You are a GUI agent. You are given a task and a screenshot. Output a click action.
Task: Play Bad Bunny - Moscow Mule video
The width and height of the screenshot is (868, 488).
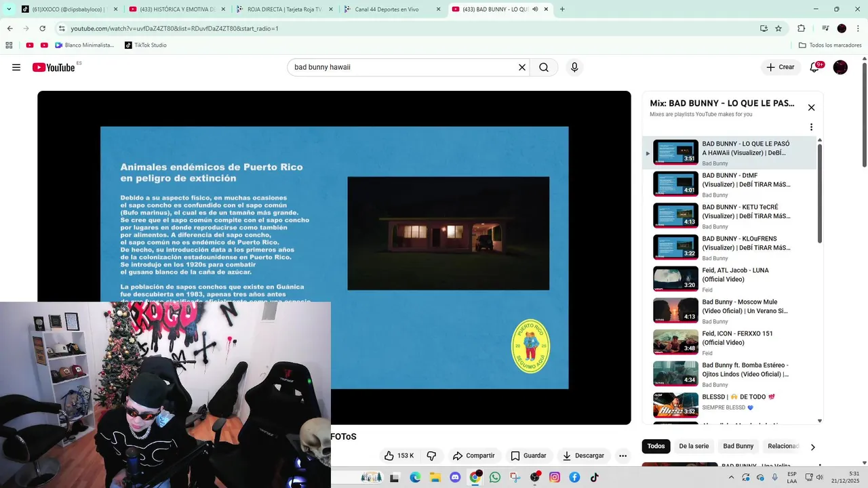click(730, 310)
